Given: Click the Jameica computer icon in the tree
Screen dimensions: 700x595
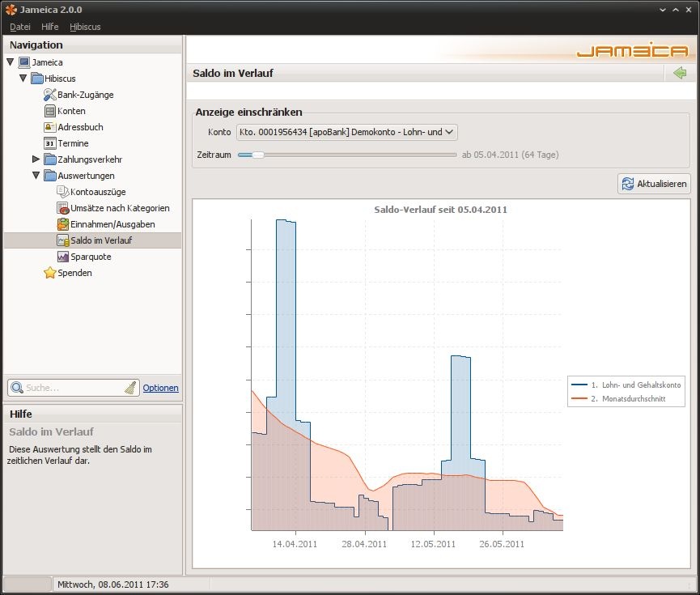Looking at the screenshot, I should click(x=24, y=62).
